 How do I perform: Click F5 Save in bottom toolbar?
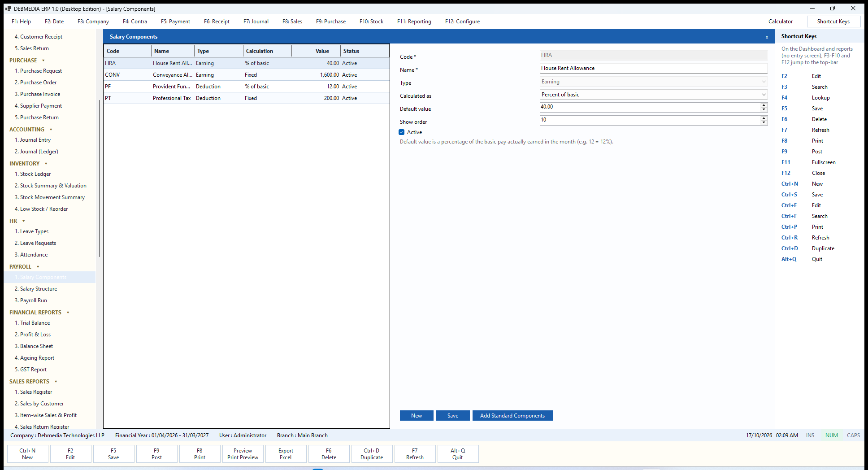tap(113, 454)
